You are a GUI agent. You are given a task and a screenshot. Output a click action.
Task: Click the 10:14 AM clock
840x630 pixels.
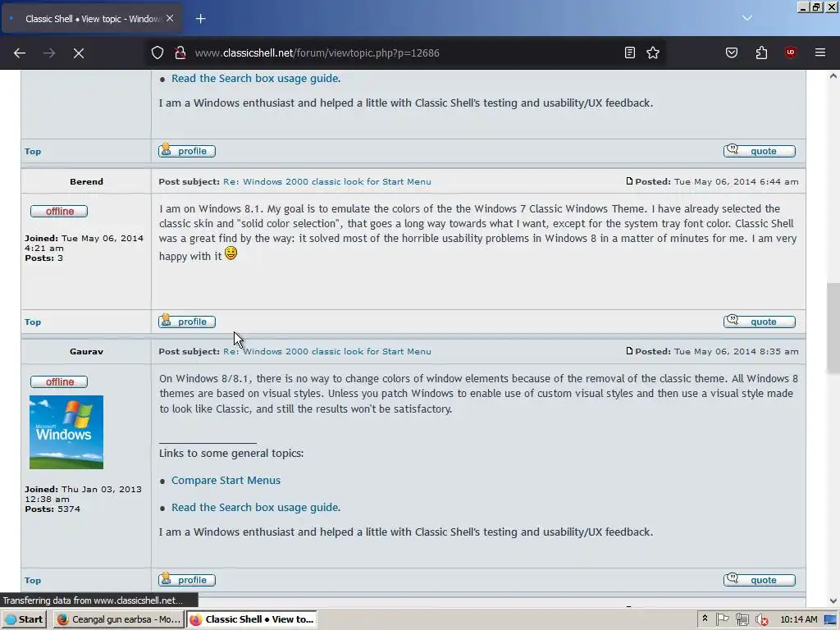pos(799,619)
